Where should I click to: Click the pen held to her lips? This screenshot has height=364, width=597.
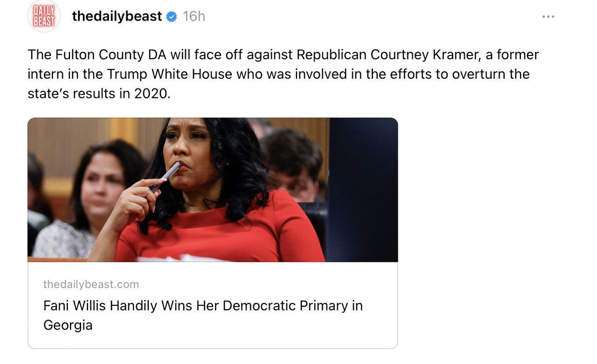tap(165, 176)
